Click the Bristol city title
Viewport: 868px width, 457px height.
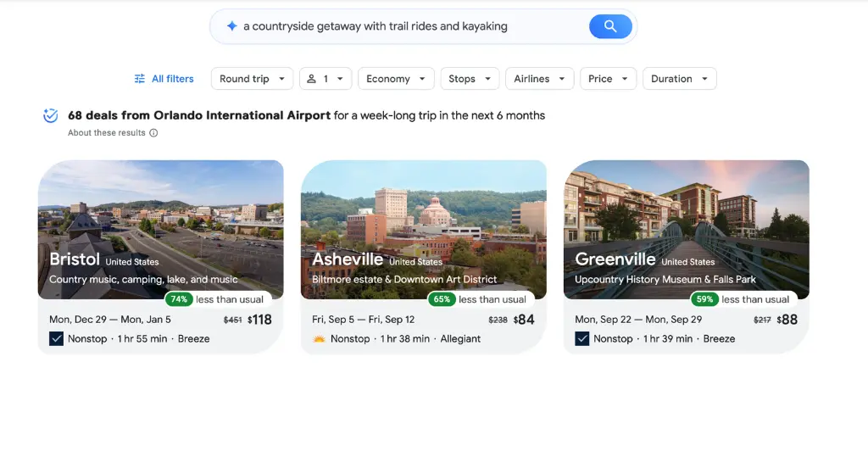pyautogui.click(x=75, y=259)
